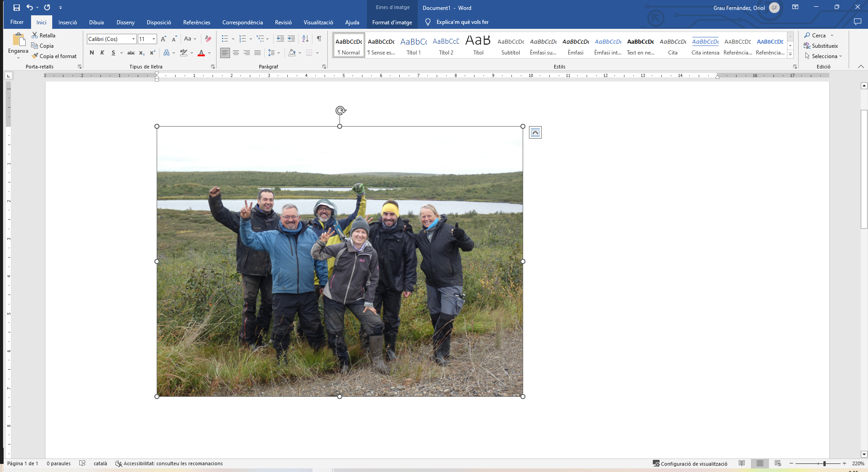
Task: Clear all formatting with the eraser icon
Action: [208, 39]
